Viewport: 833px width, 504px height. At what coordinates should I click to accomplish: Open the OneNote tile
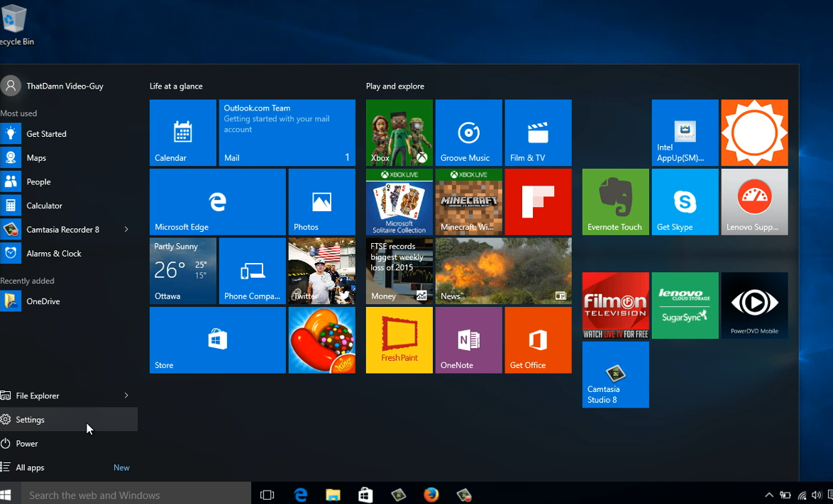pos(468,340)
